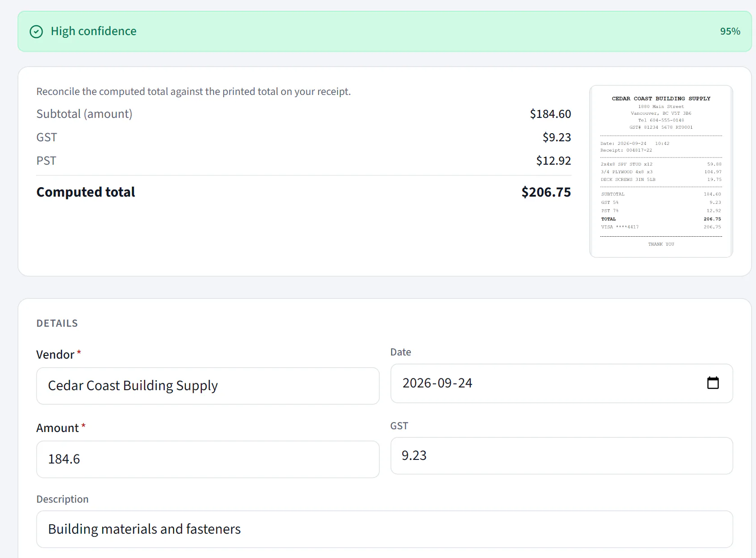This screenshot has width=756, height=558.
Task: Select the GST field with 9.23
Action: tap(562, 455)
